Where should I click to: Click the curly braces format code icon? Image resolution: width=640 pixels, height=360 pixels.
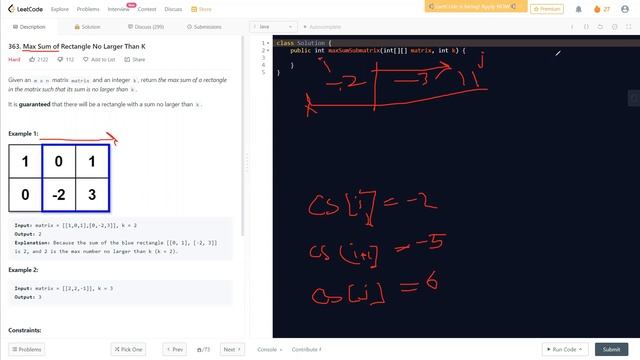click(586, 27)
